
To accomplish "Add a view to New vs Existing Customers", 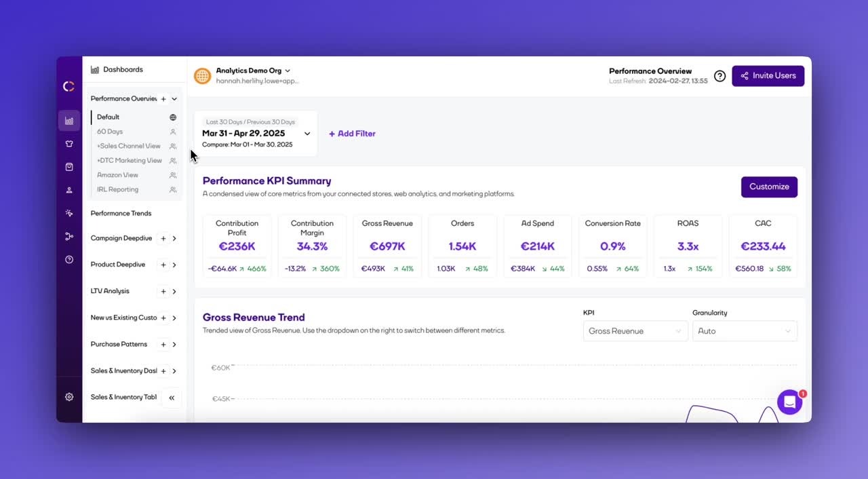I will tap(163, 318).
